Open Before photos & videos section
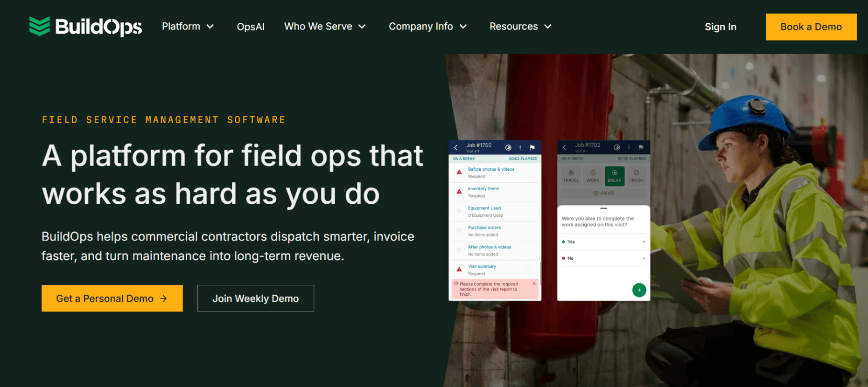868x387 pixels. [x=495, y=173]
